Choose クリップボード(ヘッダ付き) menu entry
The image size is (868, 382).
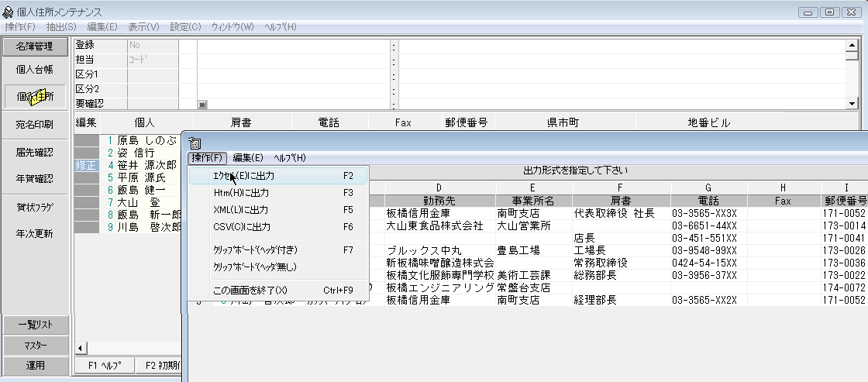coord(278,250)
